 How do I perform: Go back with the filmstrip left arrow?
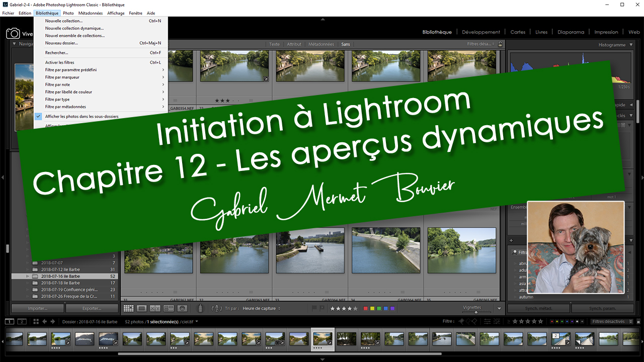[45, 322]
